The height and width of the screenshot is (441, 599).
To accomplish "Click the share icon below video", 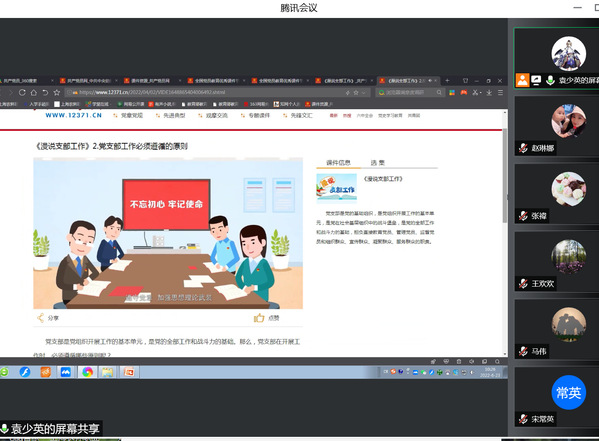I will [40, 318].
